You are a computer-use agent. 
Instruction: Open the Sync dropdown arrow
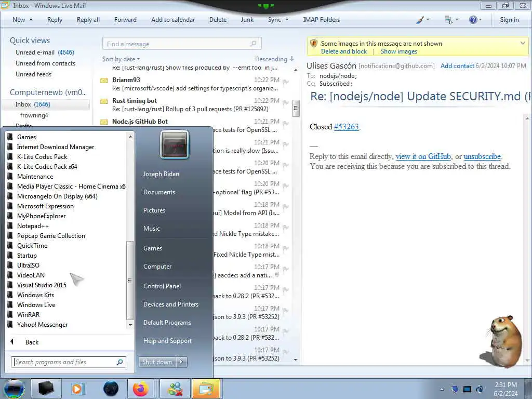tap(287, 20)
